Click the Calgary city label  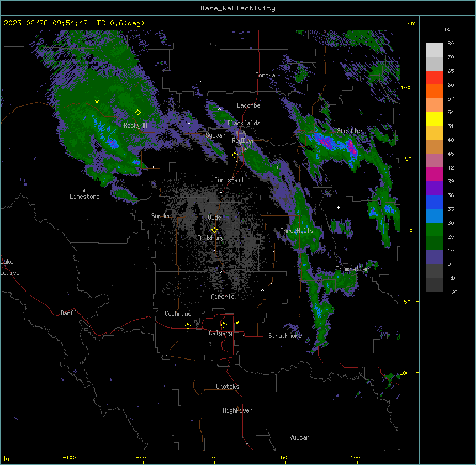click(x=220, y=333)
